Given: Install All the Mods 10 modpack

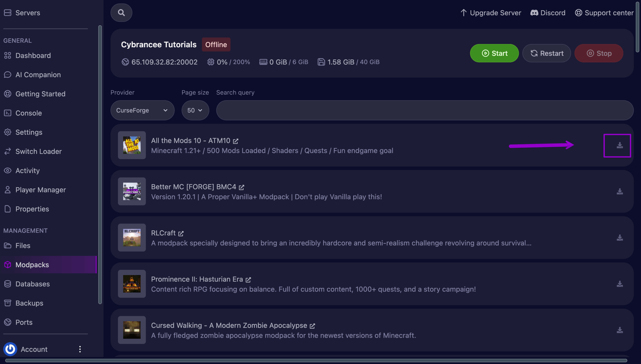Looking at the screenshot, I should (x=619, y=145).
